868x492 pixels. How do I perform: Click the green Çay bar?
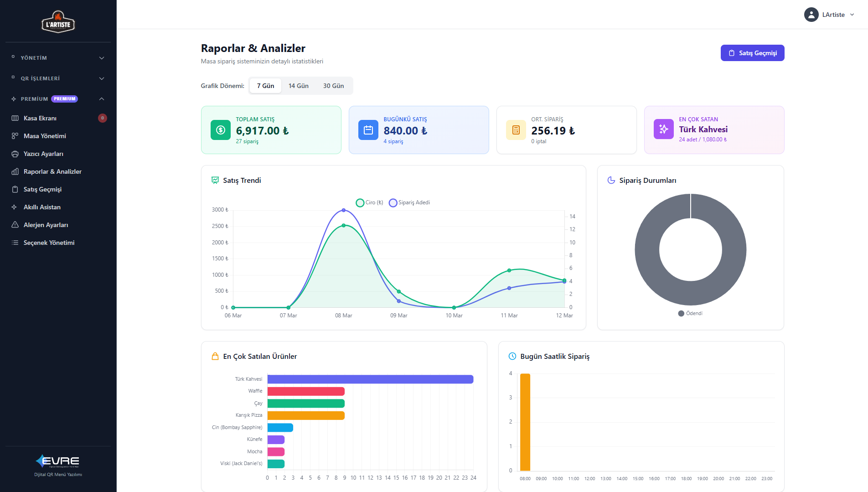point(306,404)
